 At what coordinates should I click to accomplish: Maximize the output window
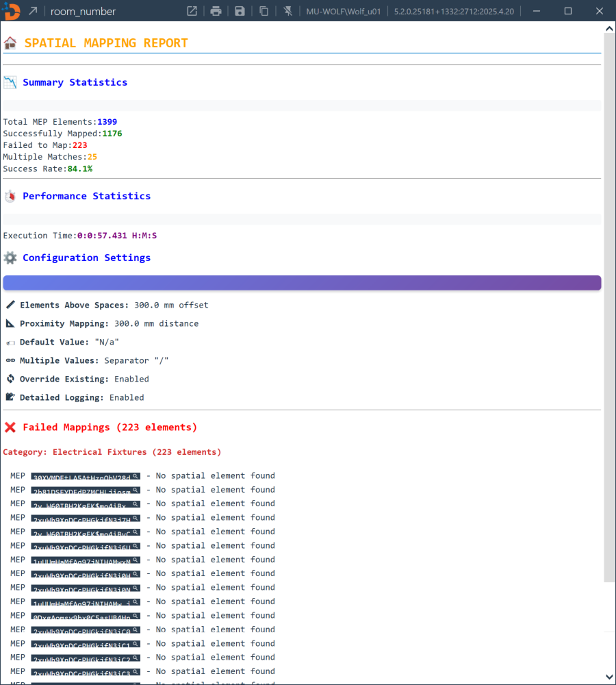coord(568,11)
